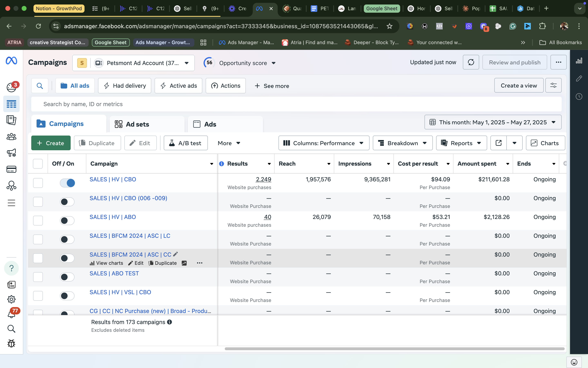Open the Columns: Performance dropdown
The width and height of the screenshot is (588, 368).
tap(324, 143)
